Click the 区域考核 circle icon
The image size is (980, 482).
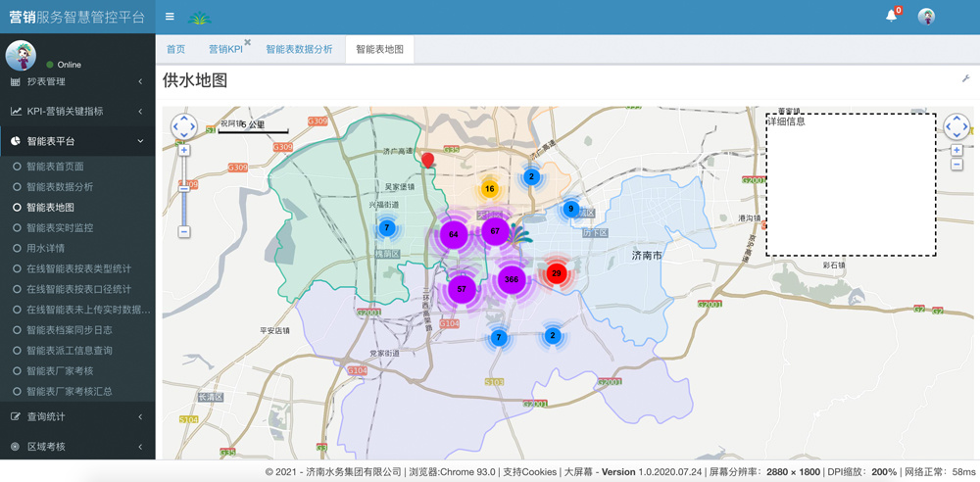point(16,447)
